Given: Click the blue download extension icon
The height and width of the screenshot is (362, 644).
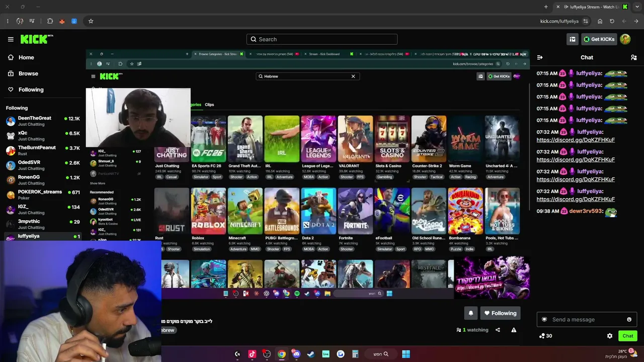Looking at the screenshot, I should click(74, 21).
